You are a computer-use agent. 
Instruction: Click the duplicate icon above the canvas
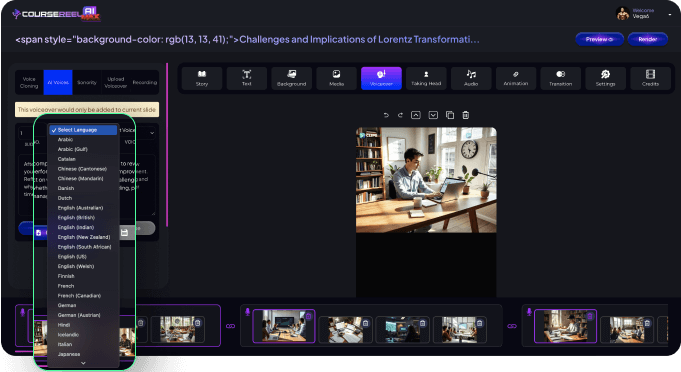point(450,115)
